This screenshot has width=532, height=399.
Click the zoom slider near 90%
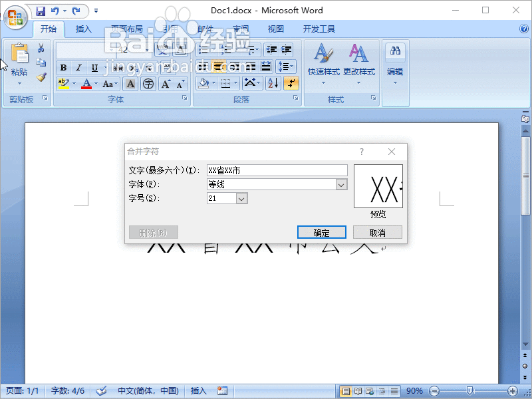coord(470,391)
